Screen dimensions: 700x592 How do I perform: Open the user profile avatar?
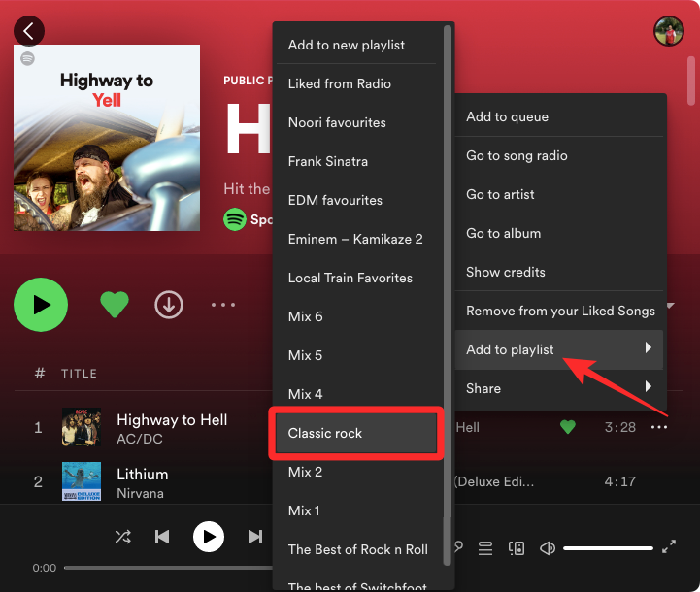[x=668, y=31]
